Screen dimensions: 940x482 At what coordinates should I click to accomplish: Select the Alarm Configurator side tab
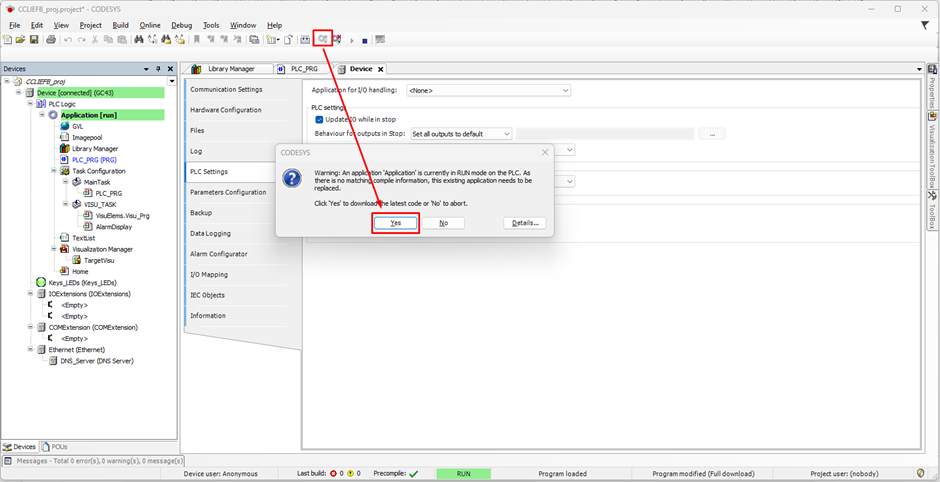(x=219, y=254)
